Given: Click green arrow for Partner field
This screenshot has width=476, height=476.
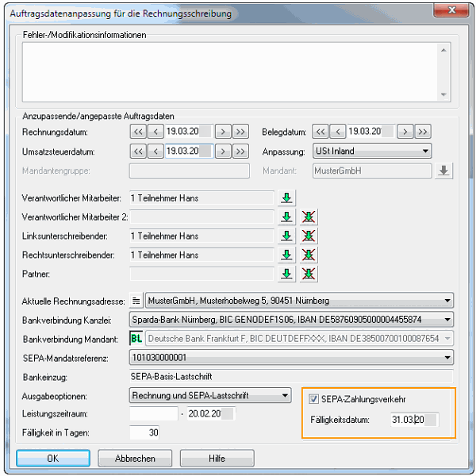Looking at the screenshot, I should tap(286, 274).
